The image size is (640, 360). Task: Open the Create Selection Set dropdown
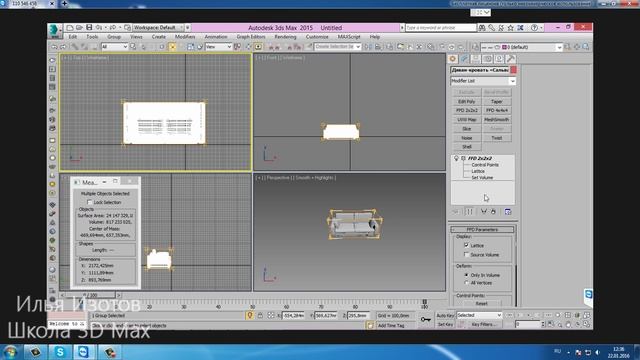338,47
